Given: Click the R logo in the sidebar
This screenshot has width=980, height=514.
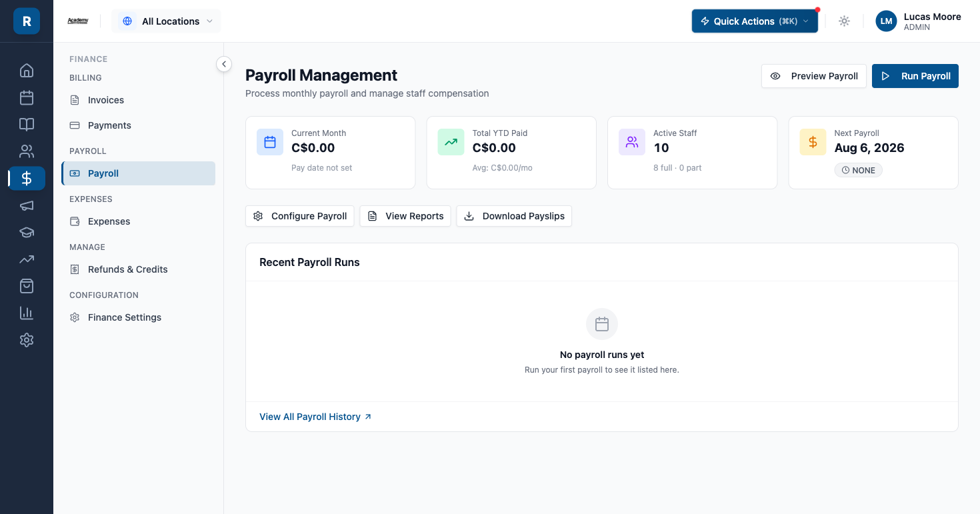Looking at the screenshot, I should click(27, 21).
